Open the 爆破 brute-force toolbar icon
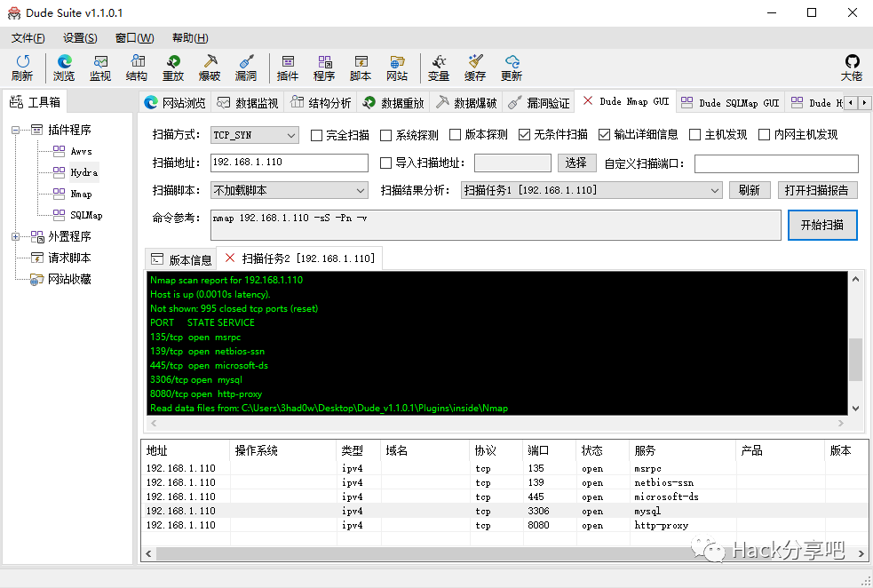 210,68
